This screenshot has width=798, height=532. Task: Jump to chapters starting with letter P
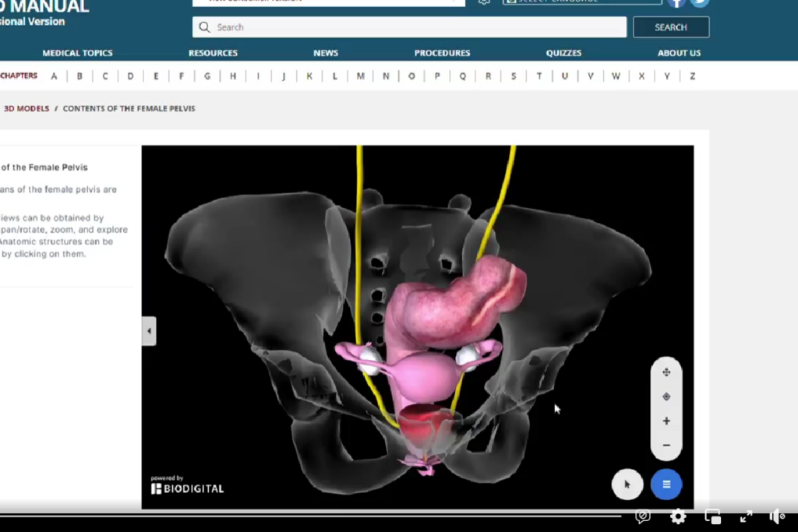point(436,76)
